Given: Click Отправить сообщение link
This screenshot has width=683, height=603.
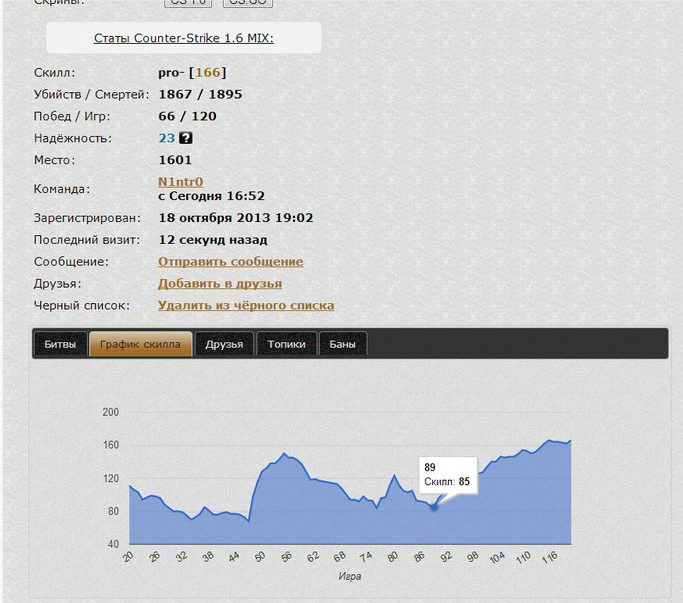Looking at the screenshot, I should (x=230, y=261).
